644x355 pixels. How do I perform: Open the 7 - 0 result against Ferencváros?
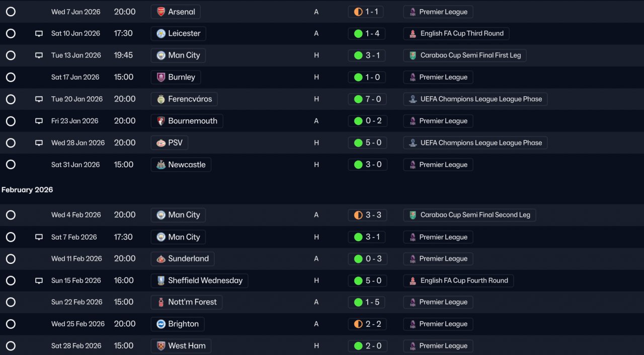pos(367,99)
